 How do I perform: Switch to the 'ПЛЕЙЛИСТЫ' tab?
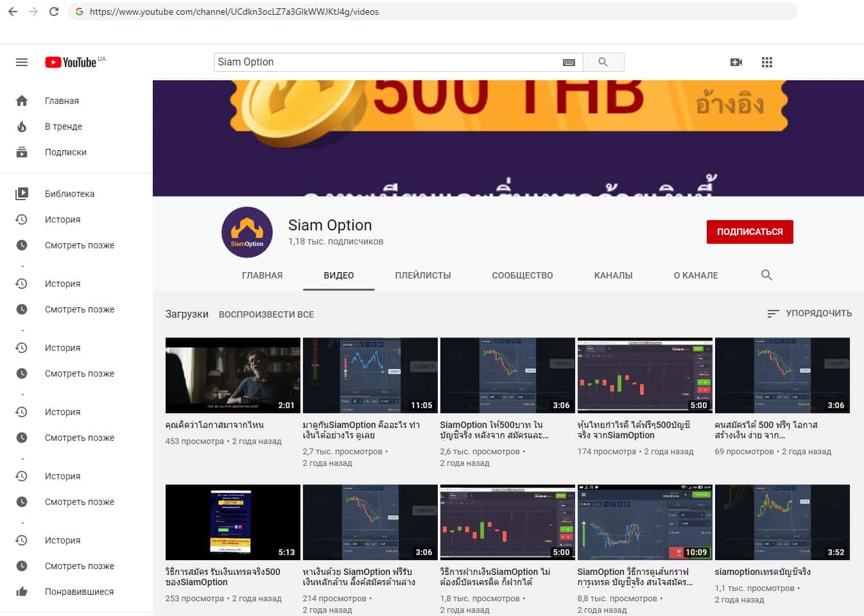coord(423,275)
